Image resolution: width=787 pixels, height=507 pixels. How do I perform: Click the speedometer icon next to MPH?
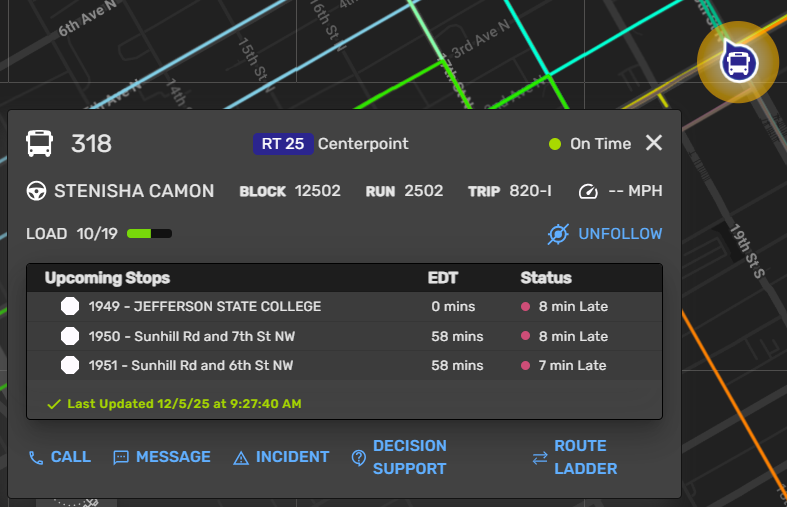click(587, 191)
